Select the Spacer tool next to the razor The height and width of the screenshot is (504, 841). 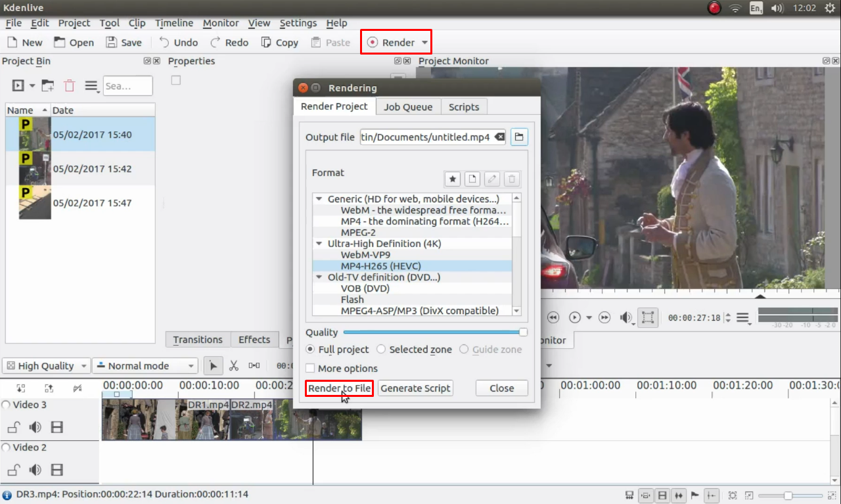(x=253, y=365)
